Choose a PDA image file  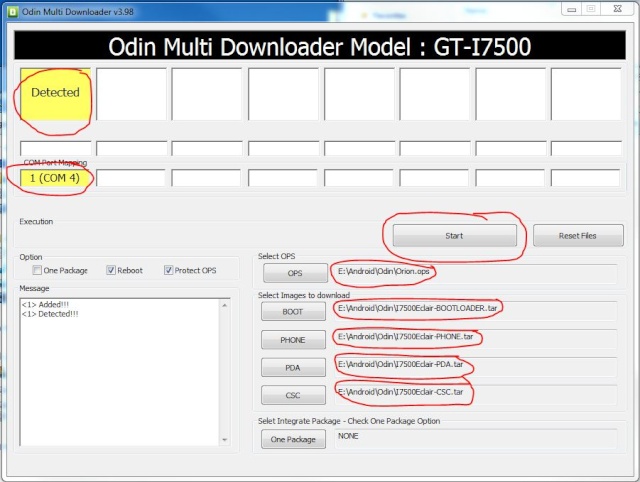(293, 367)
